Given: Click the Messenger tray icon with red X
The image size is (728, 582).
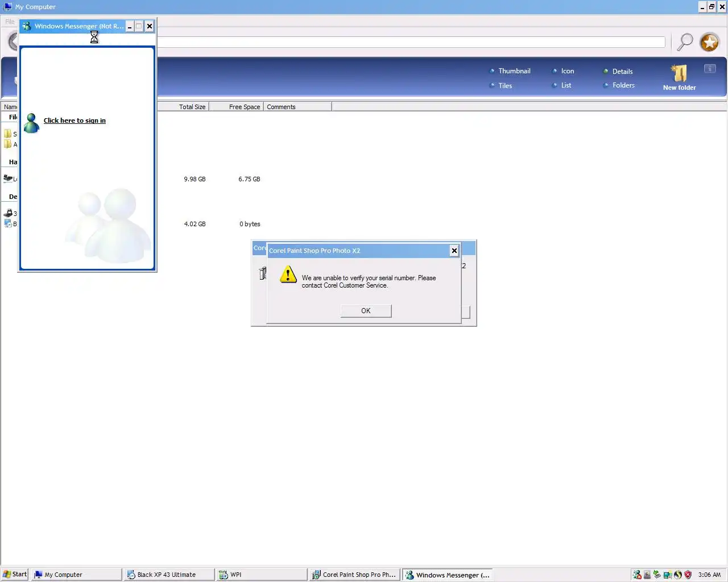Looking at the screenshot, I should tap(637, 575).
